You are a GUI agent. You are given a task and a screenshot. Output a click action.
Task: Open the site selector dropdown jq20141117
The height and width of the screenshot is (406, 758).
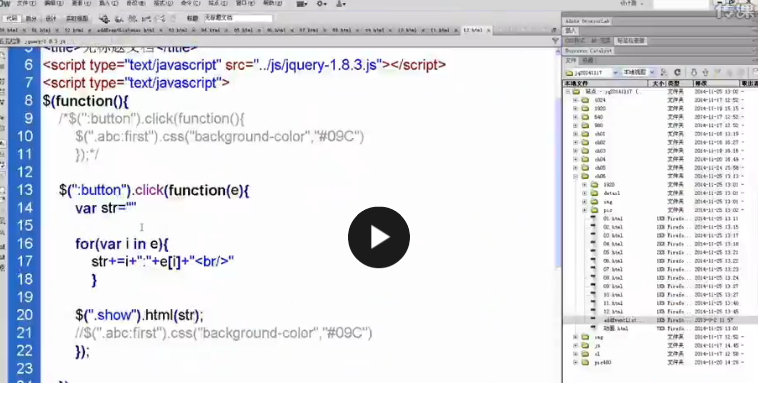coord(592,72)
